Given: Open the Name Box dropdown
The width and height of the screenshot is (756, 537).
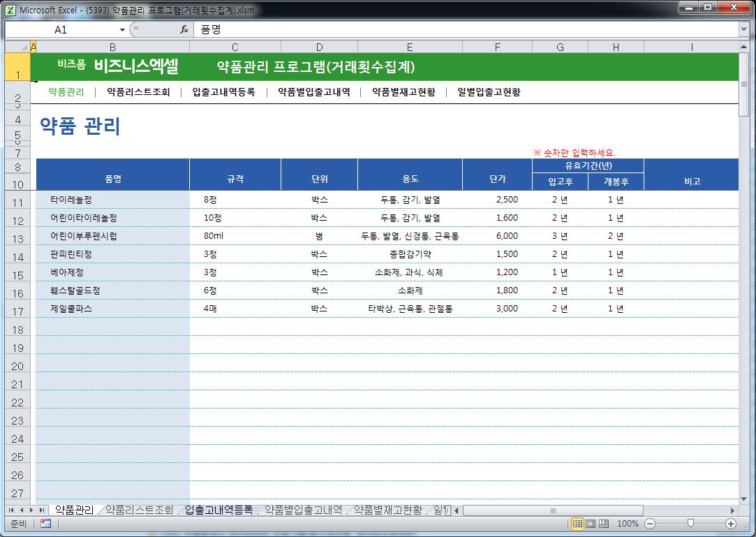Looking at the screenshot, I should [x=123, y=30].
